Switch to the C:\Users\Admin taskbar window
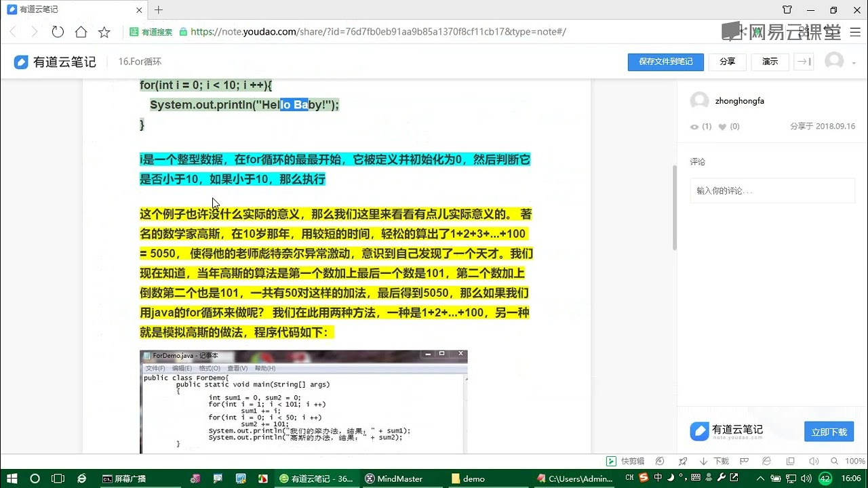Image resolution: width=868 pixels, height=488 pixels. click(x=575, y=479)
